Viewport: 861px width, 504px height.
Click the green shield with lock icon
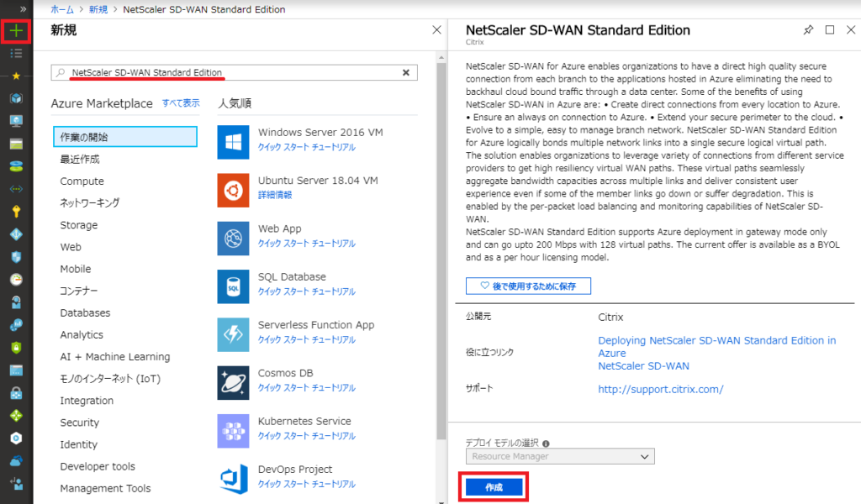click(x=16, y=347)
